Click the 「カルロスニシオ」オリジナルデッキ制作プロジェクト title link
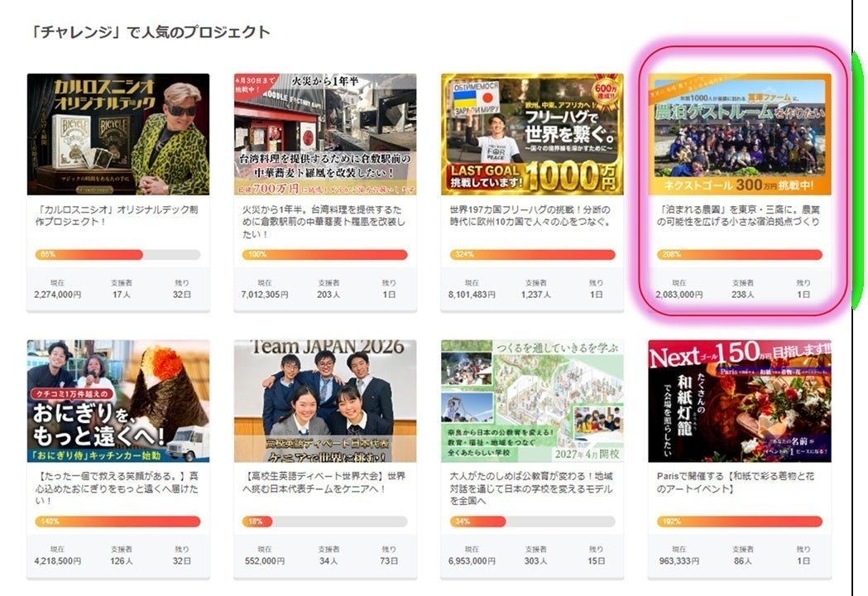The image size is (868, 596). pos(117,216)
